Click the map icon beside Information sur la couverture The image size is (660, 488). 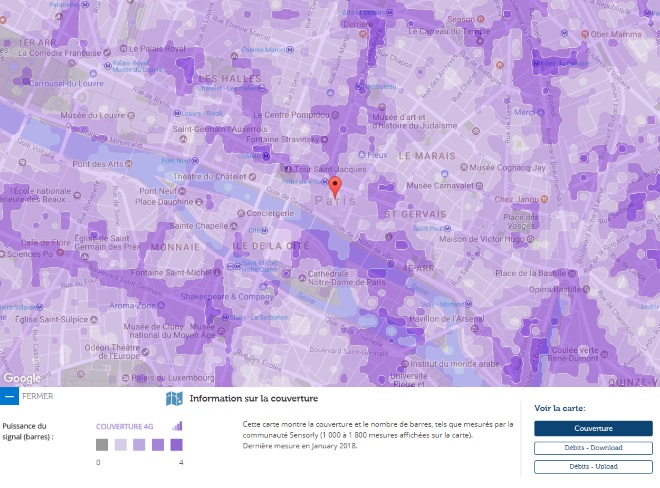click(174, 399)
